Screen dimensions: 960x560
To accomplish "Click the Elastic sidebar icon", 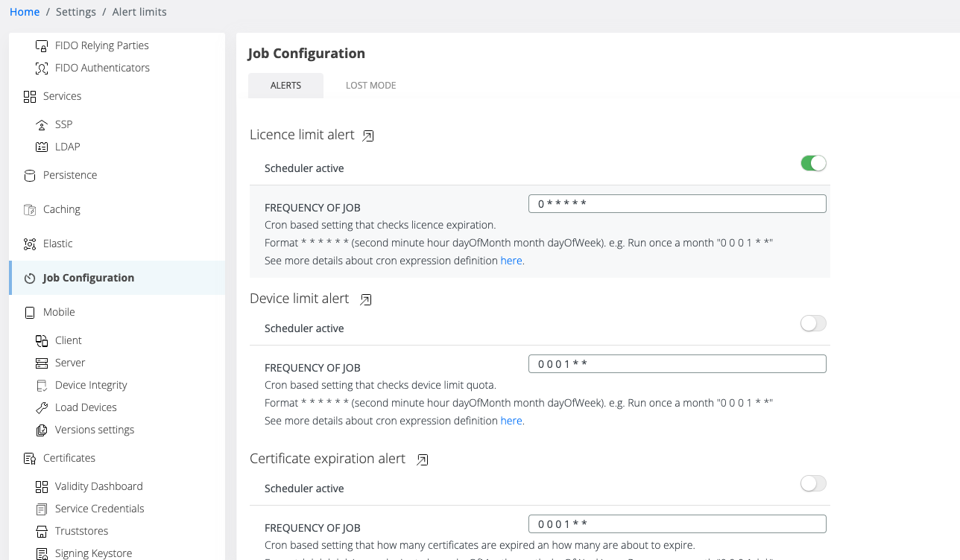I will pyautogui.click(x=30, y=244).
